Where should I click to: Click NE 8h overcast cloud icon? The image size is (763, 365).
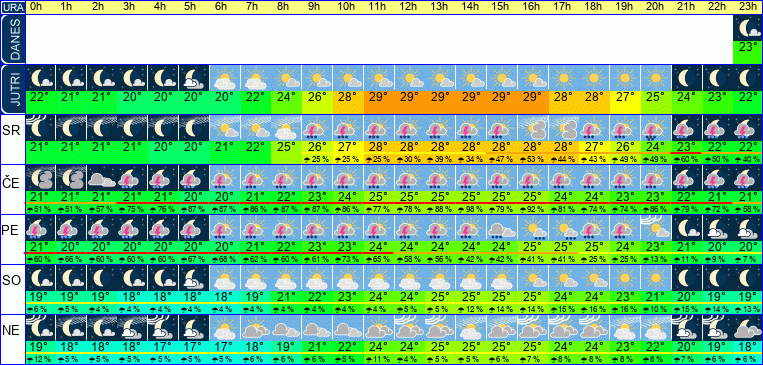(x=287, y=328)
